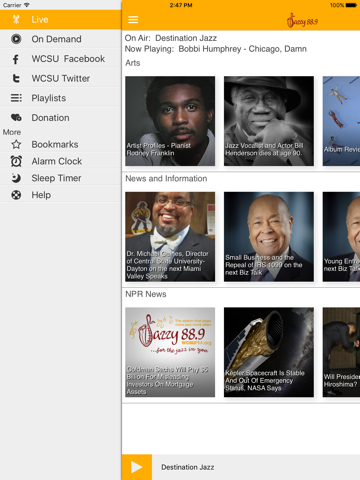This screenshot has width=360, height=480.
Task: Open Help menu entry
Action: point(61,195)
